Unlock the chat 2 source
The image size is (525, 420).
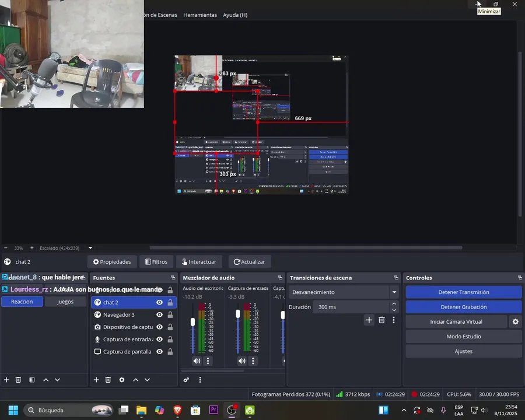pyautogui.click(x=170, y=302)
